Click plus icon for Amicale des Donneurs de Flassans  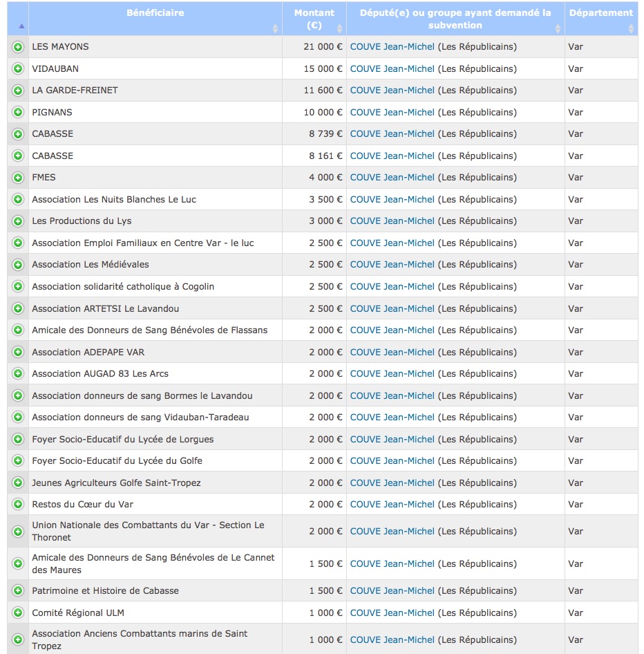18,330
